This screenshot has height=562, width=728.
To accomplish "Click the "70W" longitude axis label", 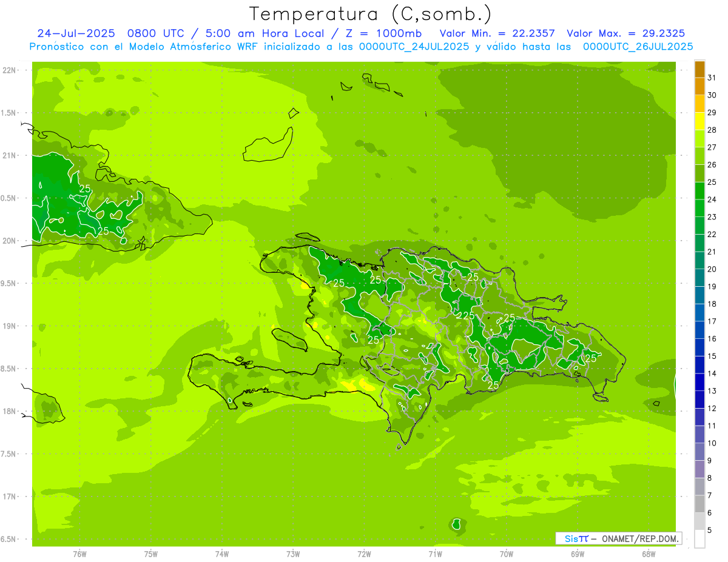I will 507,554.
